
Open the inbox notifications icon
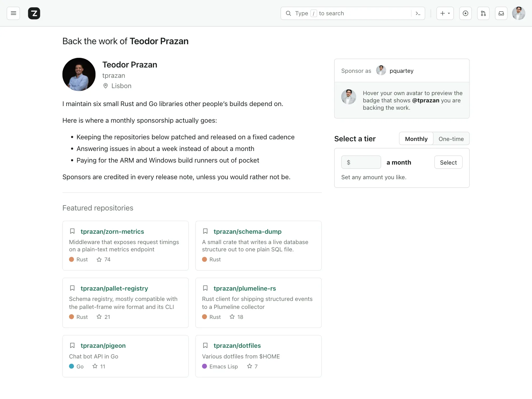coord(501,13)
